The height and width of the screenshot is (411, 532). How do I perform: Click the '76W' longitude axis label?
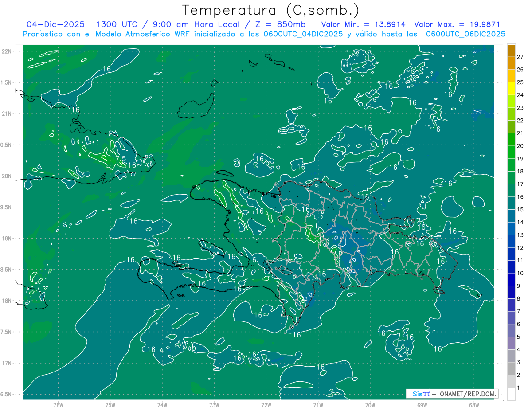[58, 405]
